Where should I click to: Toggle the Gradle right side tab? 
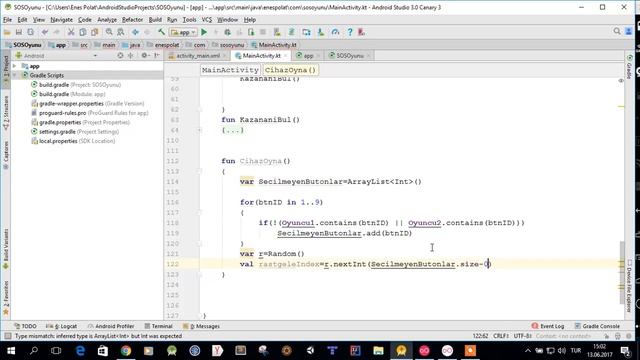629,66
